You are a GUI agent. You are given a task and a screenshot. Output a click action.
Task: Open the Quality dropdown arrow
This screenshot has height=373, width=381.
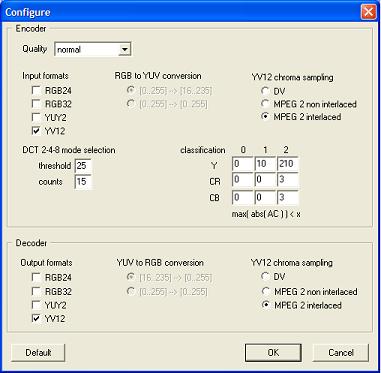[124, 50]
